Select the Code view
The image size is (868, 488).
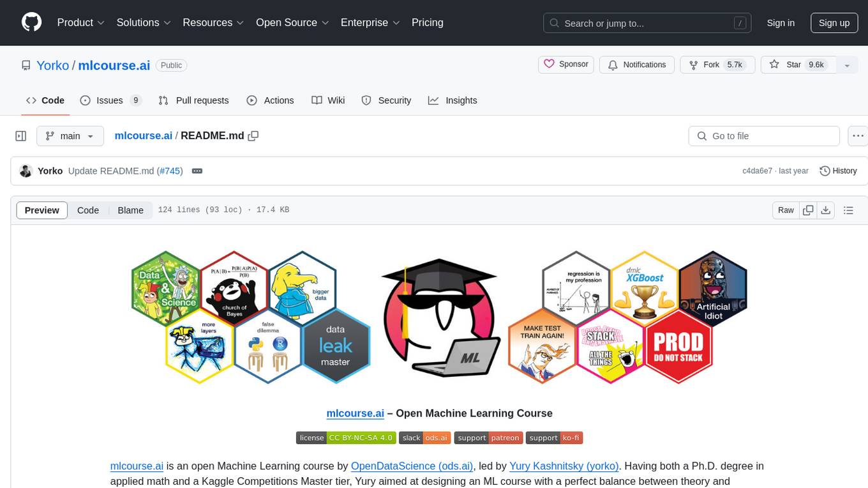pyautogui.click(x=88, y=210)
